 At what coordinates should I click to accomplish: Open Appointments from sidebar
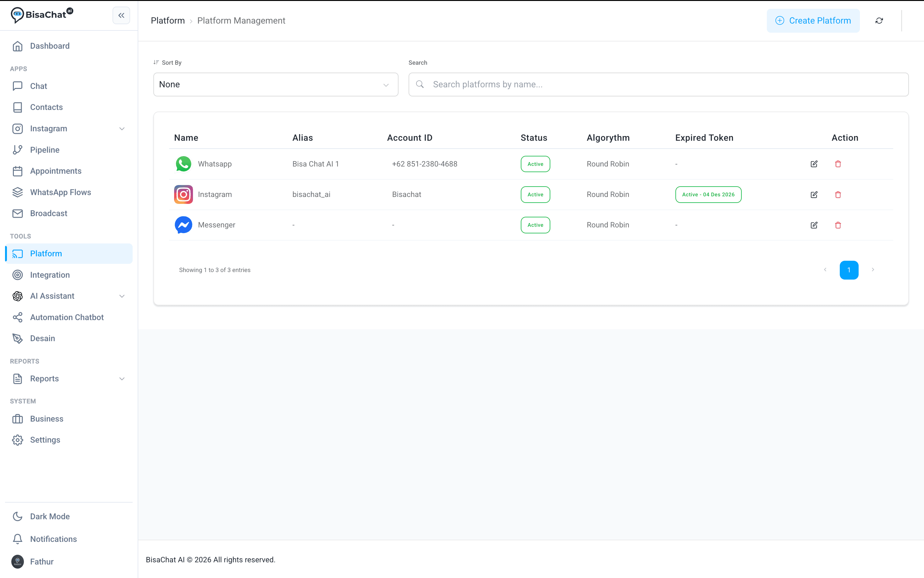point(69,171)
